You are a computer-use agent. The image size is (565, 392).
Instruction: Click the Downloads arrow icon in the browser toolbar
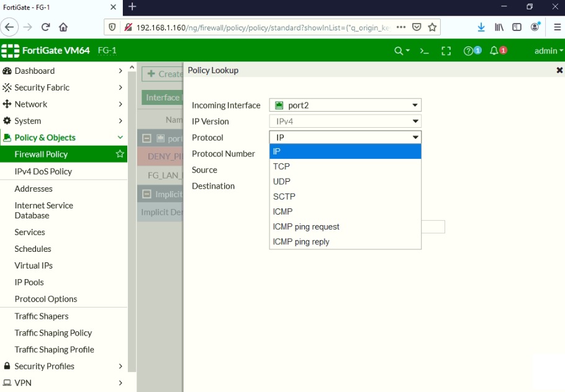click(x=481, y=27)
